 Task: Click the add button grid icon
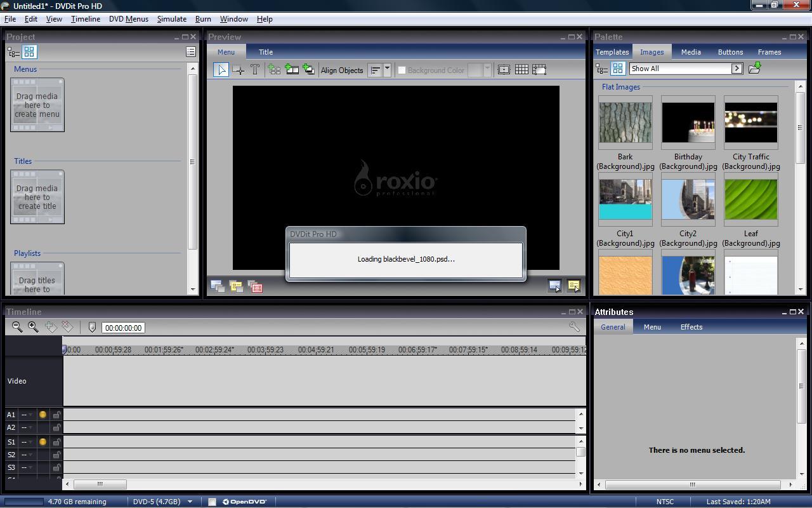(x=274, y=70)
